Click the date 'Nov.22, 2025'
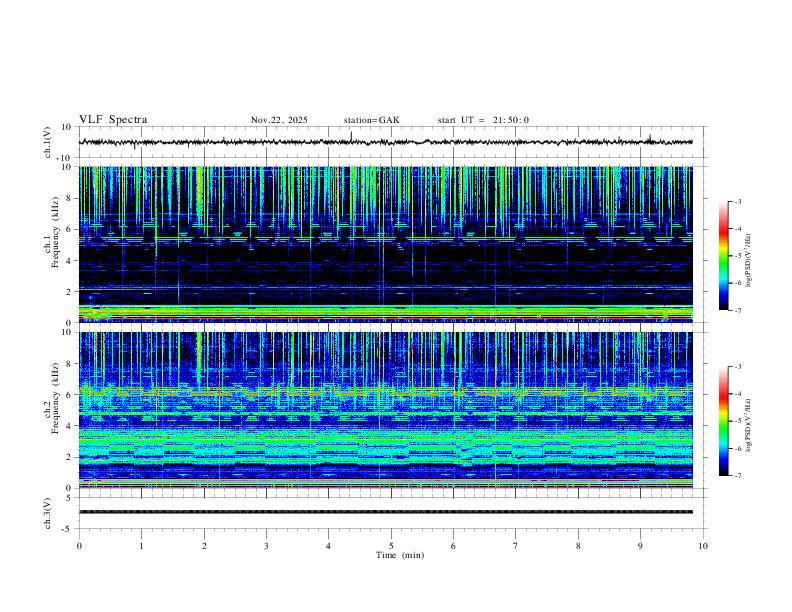The width and height of the screenshot is (792, 612). click(279, 120)
